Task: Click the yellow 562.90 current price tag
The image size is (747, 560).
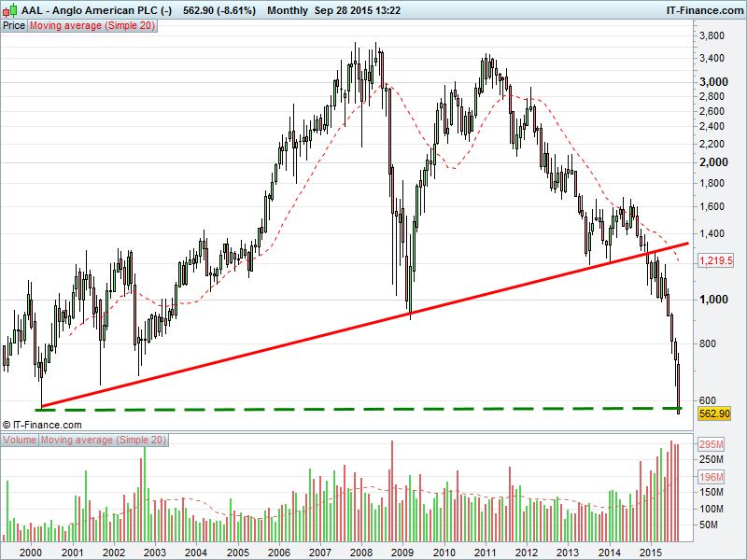Action: coord(714,413)
